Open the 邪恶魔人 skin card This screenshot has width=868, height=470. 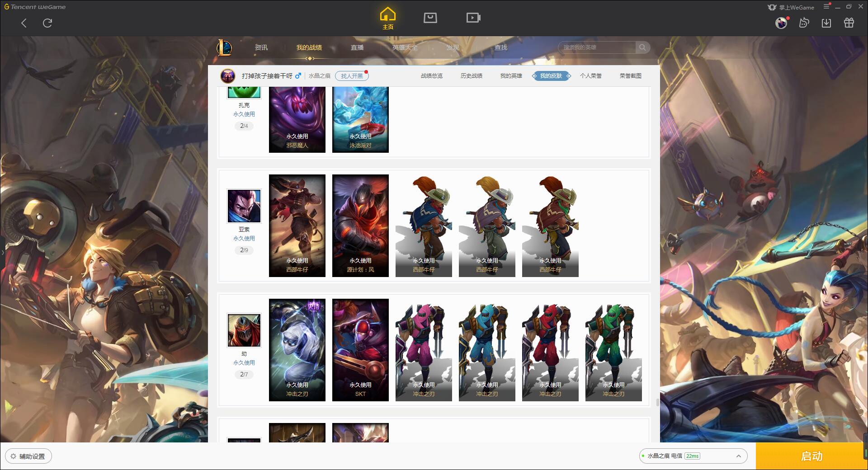pos(297,120)
